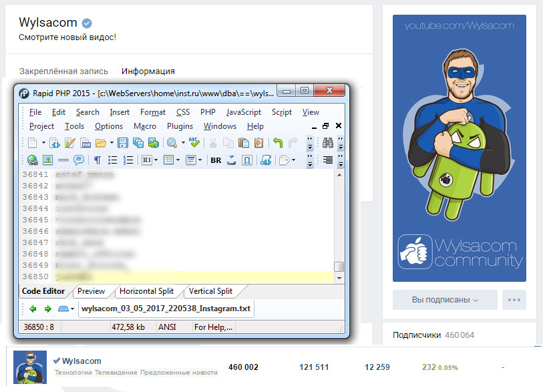This screenshot has height=392, width=543.
Task: Insert special character with omega icon
Action: coord(247,160)
